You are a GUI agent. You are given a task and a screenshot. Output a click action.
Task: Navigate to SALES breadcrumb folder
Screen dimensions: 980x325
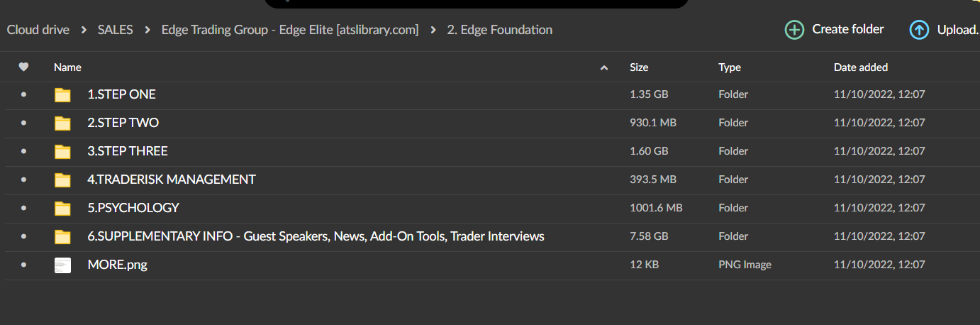115,30
